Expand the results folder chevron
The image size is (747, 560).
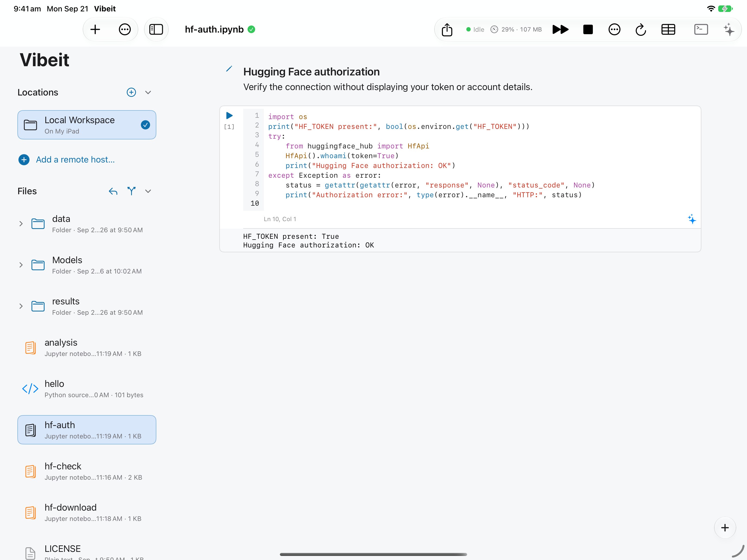[x=21, y=306]
